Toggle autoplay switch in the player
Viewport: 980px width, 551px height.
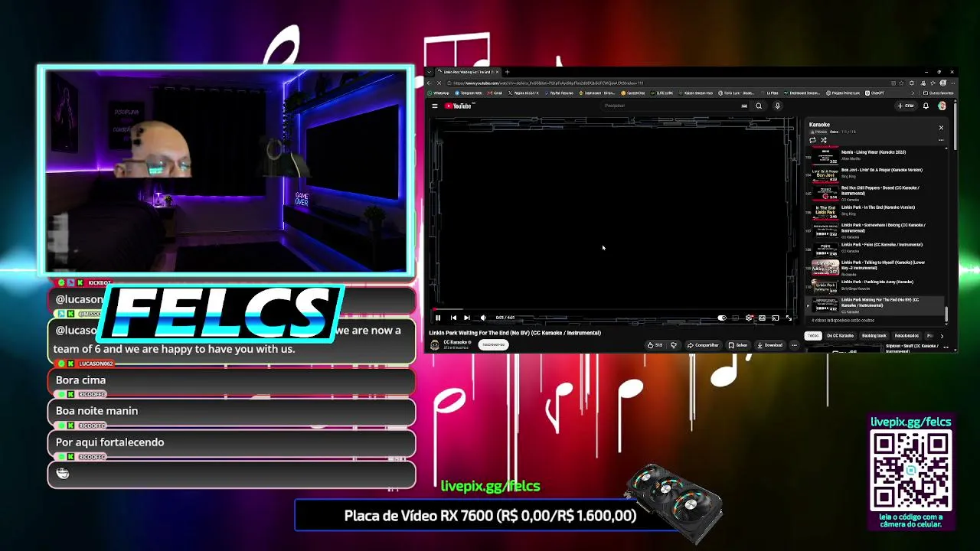click(x=722, y=318)
